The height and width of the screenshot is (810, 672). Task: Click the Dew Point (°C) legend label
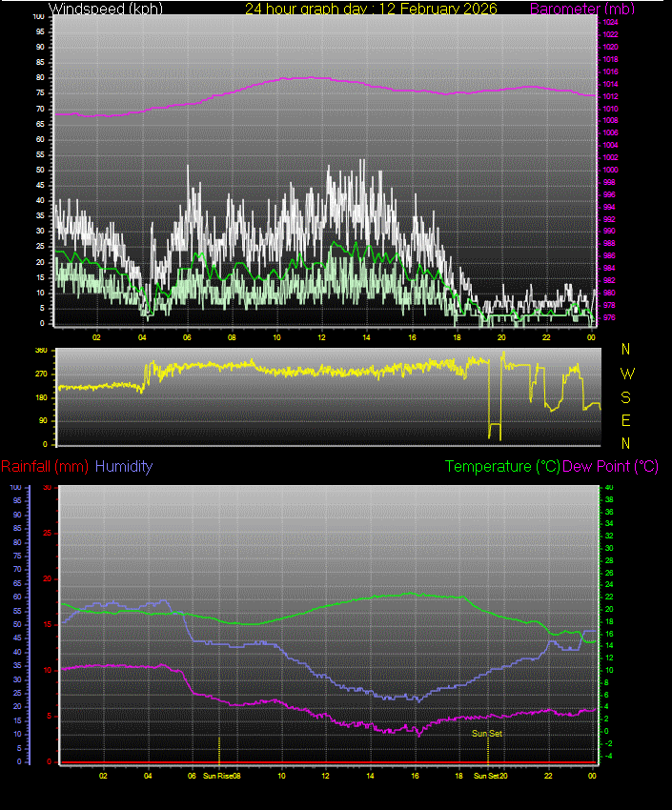tap(611, 467)
